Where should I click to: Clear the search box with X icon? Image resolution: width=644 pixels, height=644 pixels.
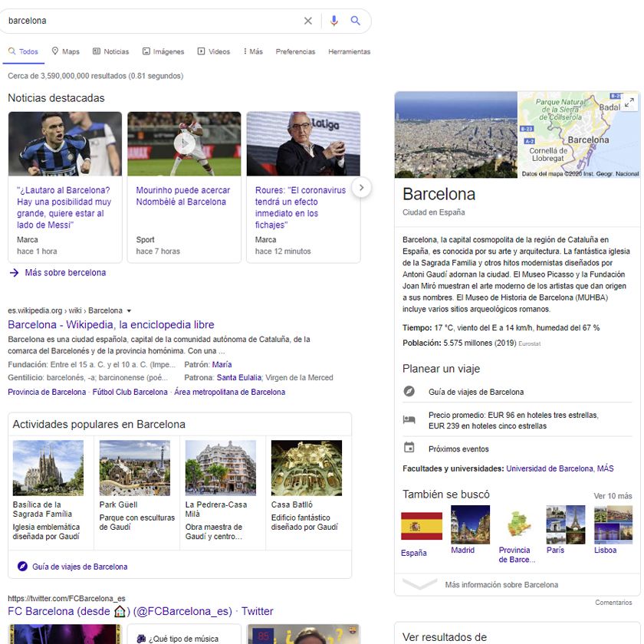point(307,21)
